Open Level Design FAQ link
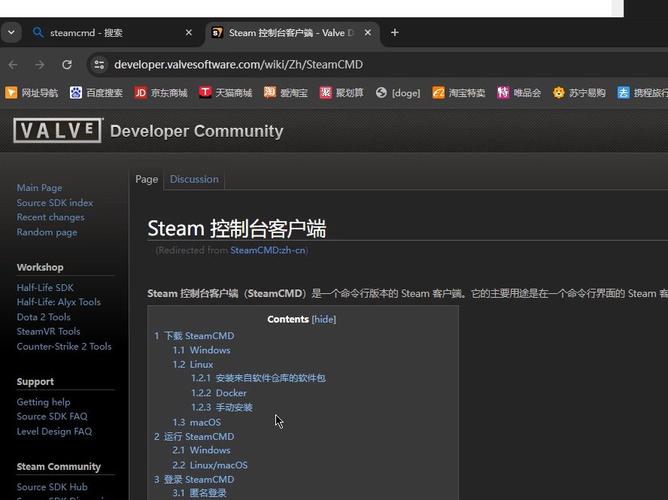This screenshot has height=500, width=668. coord(54,431)
